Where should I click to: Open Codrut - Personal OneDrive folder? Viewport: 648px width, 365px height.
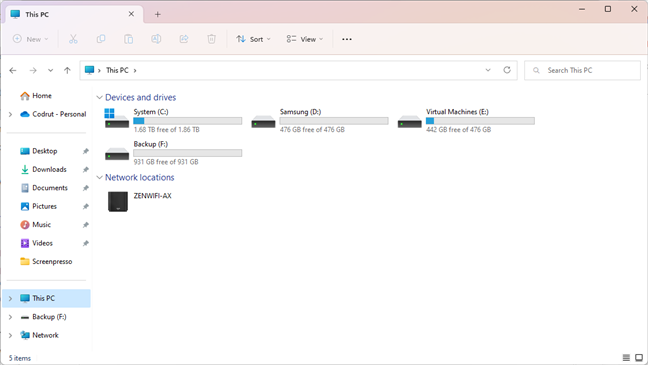coord(59,114)
